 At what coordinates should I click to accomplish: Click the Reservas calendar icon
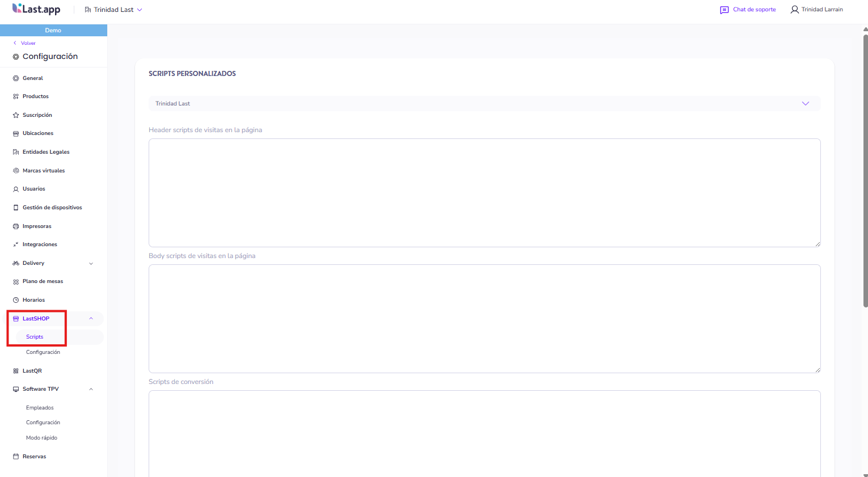(x=16, y=457)
